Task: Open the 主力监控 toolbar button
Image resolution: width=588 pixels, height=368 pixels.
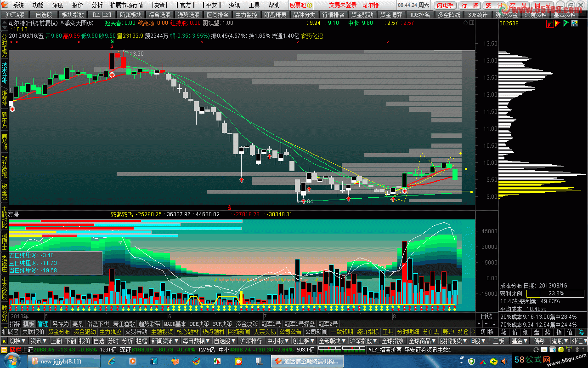Action: [x=247, y=15]
